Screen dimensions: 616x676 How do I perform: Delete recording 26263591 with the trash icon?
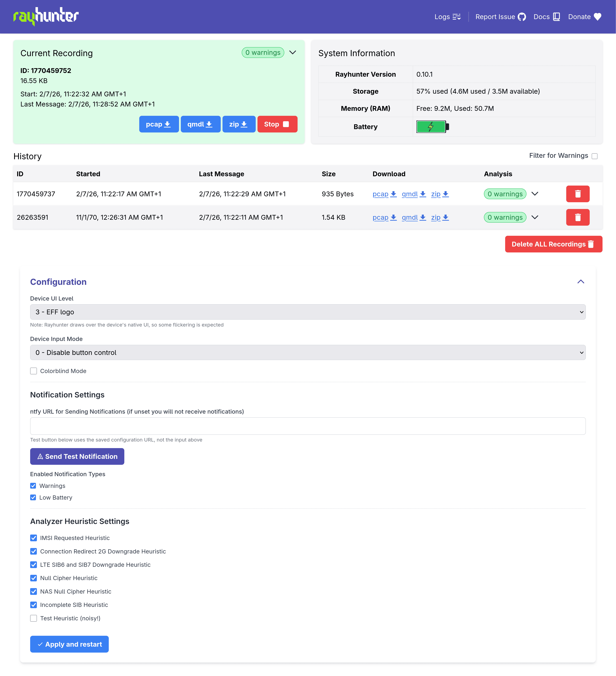[577, 217]
